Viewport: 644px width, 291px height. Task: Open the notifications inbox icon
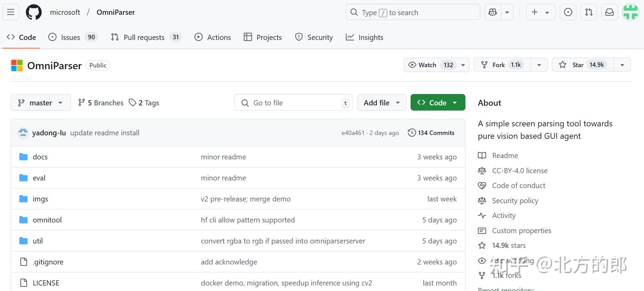610,12
